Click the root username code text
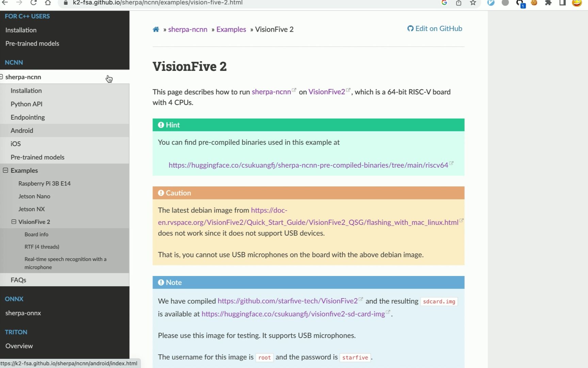 (x=264, y=357)
